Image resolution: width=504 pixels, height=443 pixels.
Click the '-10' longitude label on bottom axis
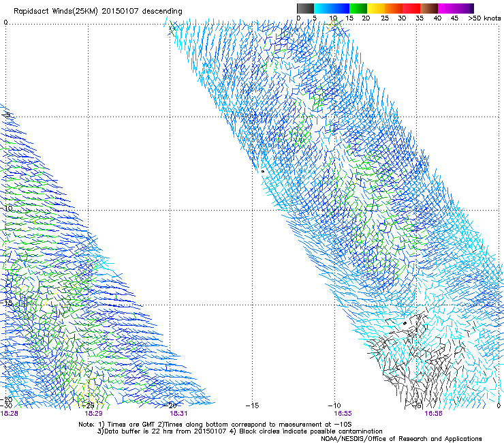pyautogui.click(x=334, y=406)
